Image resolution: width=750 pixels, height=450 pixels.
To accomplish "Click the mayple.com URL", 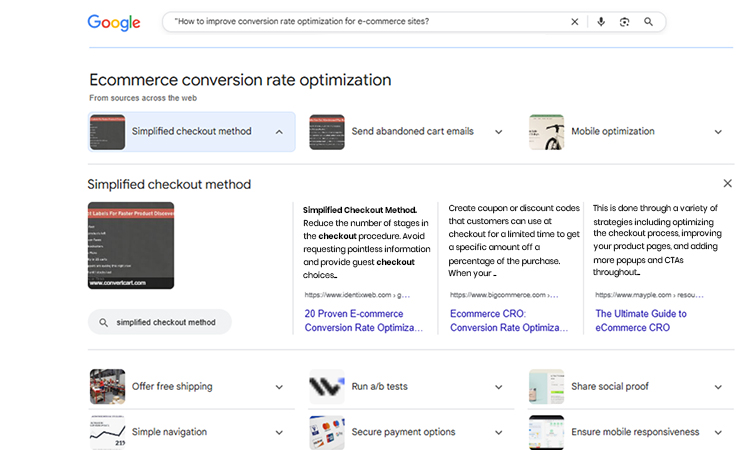I will (x=649, y=295).
